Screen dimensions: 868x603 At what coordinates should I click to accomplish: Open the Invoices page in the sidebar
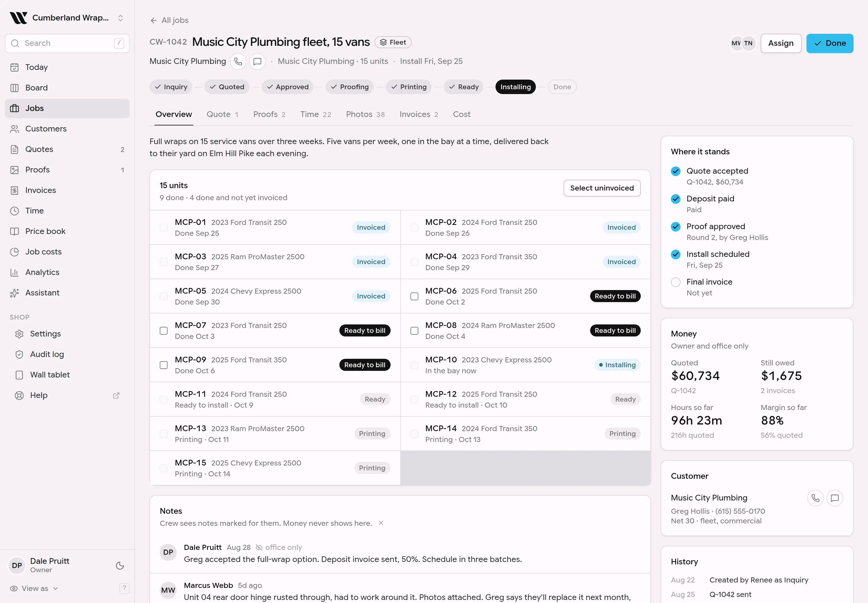coord(67,190)
